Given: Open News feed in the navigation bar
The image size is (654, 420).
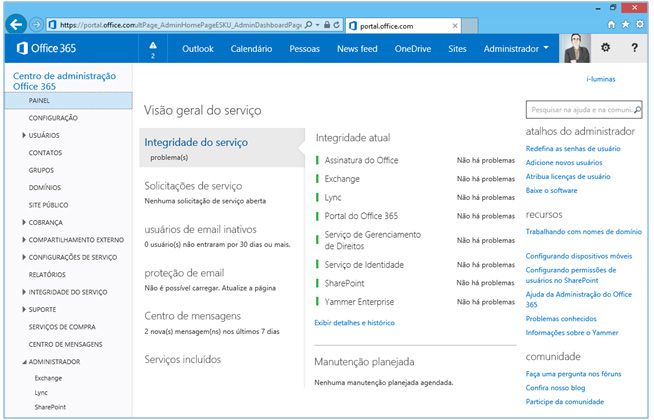Looking at the screenshot, I should click(x=357, y=49).
